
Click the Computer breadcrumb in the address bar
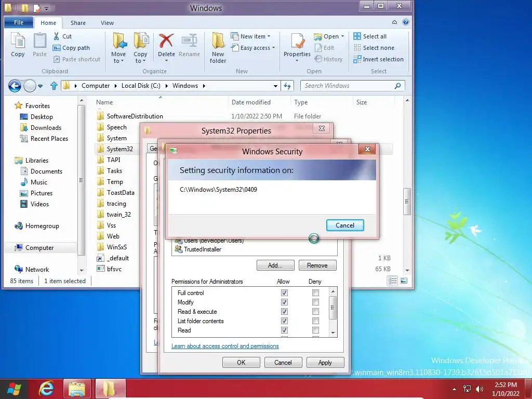(96, 86)
